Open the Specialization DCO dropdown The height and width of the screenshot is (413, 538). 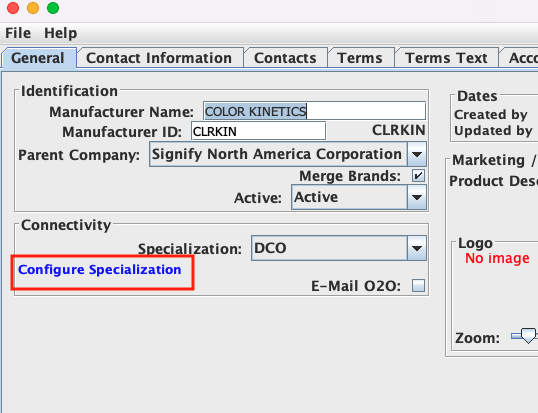pos(417,248)
